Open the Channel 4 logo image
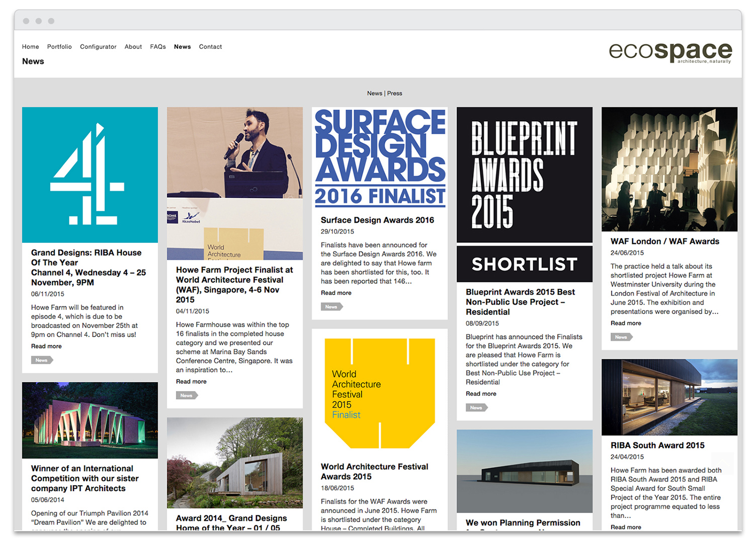This screenshot has width=756, height=543. coord(90,174)
